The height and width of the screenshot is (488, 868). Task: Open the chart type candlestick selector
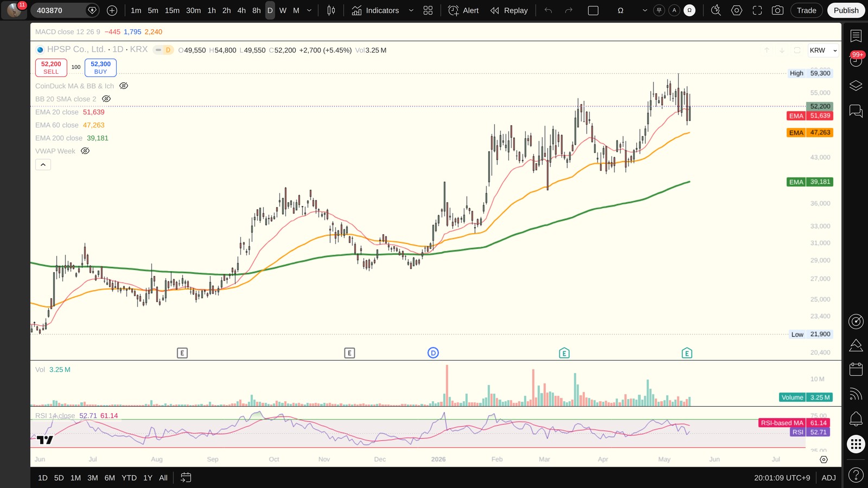pos(331,10)
